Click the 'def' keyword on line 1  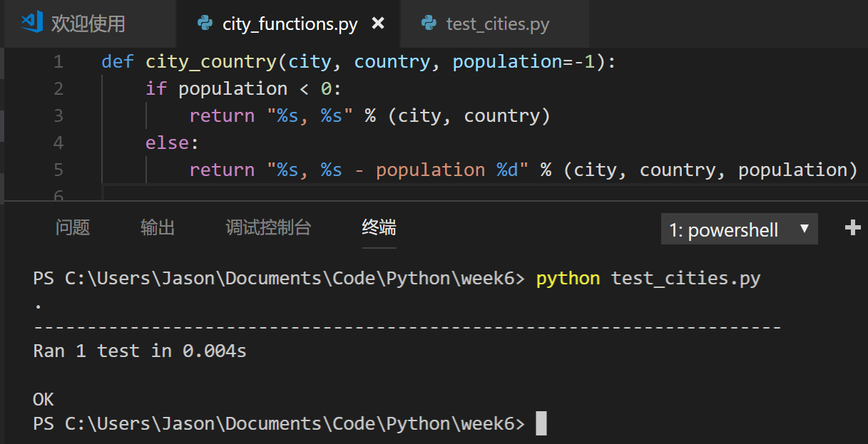point(118,62)
